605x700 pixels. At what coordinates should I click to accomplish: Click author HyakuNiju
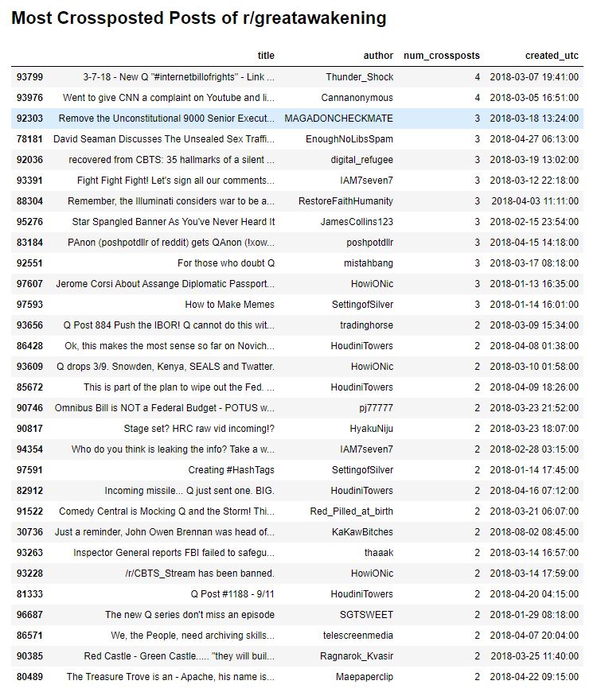pos(371,429)
